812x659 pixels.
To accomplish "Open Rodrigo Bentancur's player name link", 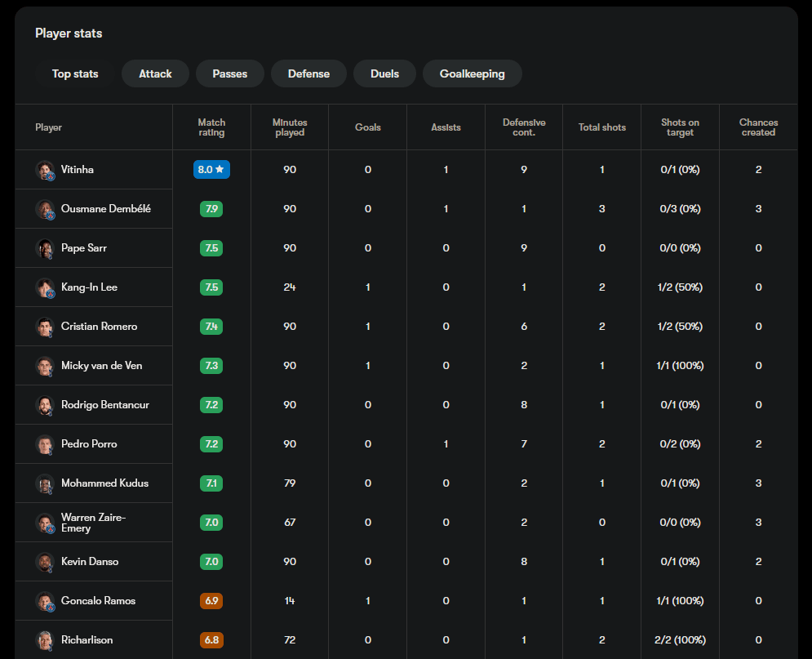I will pyautogui.click(x=105, y=405).
